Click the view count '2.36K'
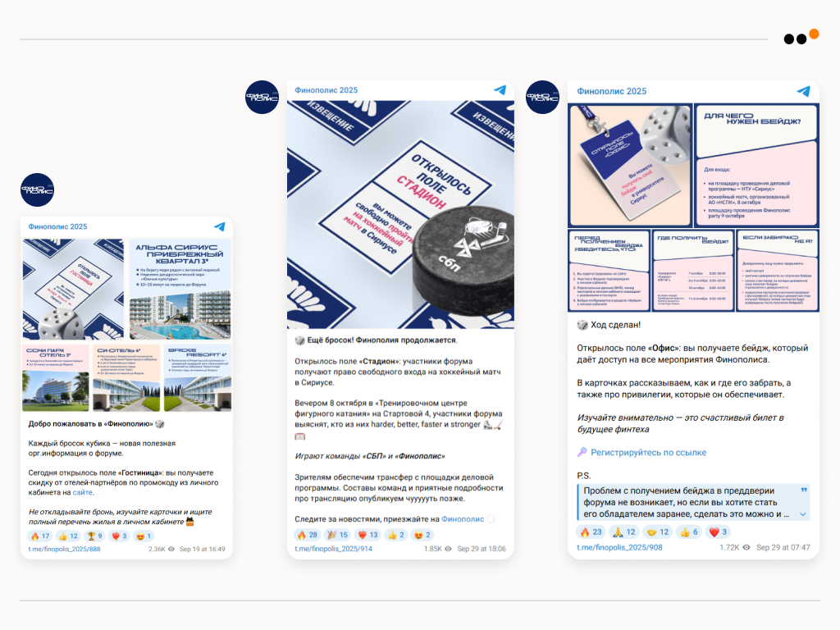Viewport: 840px width, 630px height. 157,549
